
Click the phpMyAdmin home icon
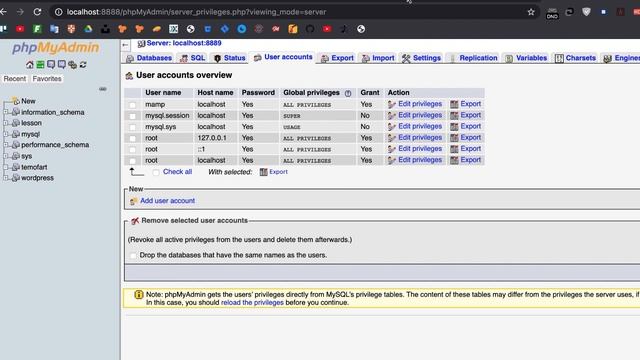tap(30, 64)
